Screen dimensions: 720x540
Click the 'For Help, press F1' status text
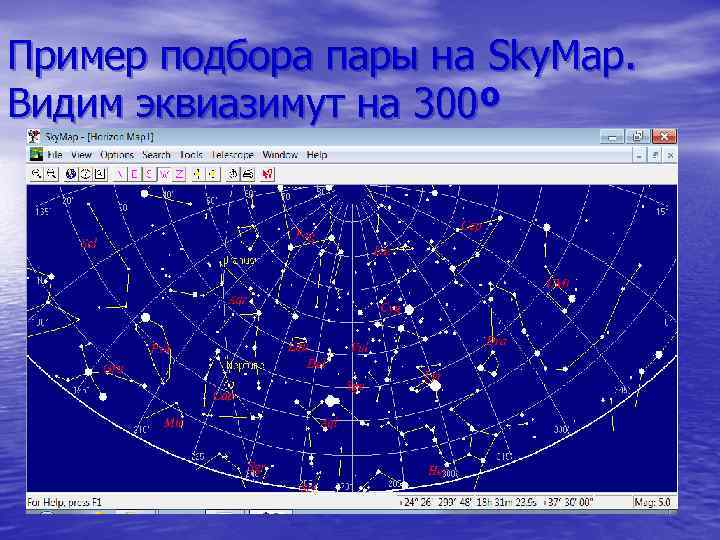point(64,502)
